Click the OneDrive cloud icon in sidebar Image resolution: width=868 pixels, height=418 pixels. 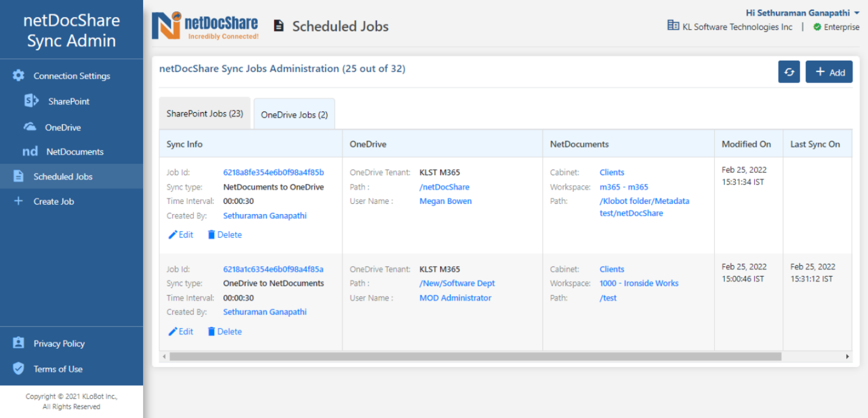(30, 127)
